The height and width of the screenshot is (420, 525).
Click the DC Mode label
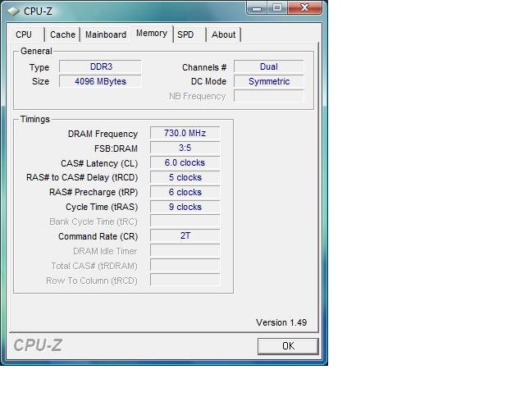pyautogui.click(x=208, y=81)
